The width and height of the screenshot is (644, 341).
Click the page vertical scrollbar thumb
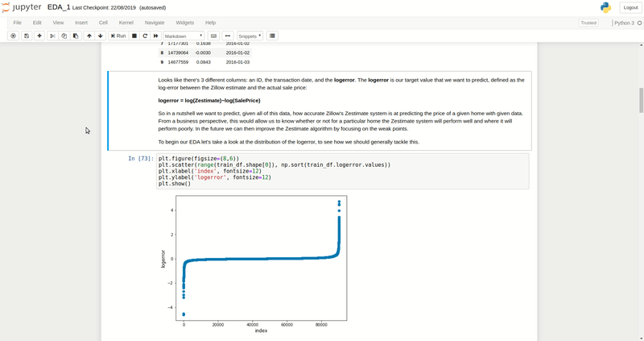click(x=641, y=100)
